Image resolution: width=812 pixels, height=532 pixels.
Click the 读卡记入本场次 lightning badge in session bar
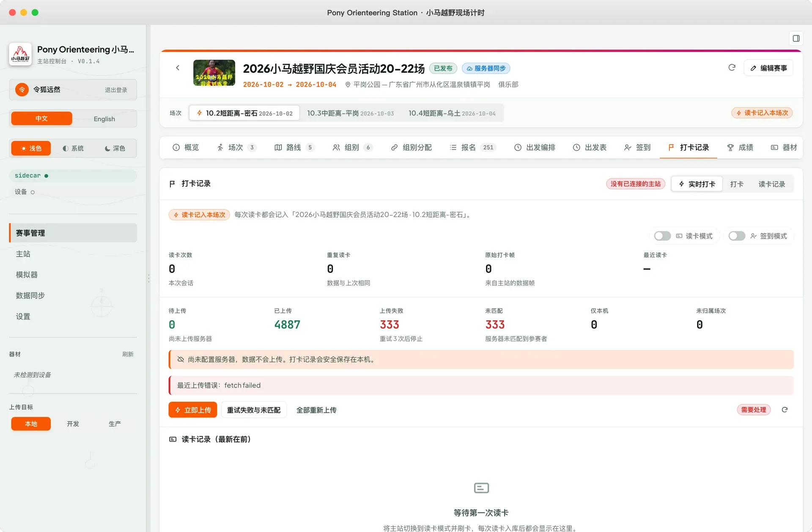[x=762, y=113]
